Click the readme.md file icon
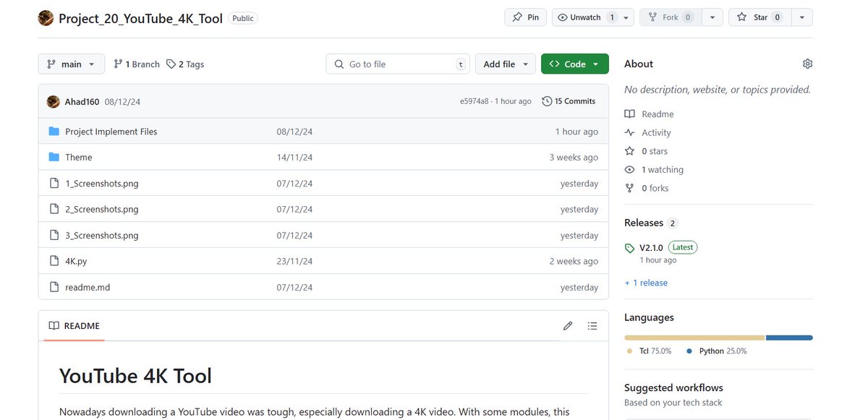The image size is (868, 420). pyautogui.click(x=54, y=287)
